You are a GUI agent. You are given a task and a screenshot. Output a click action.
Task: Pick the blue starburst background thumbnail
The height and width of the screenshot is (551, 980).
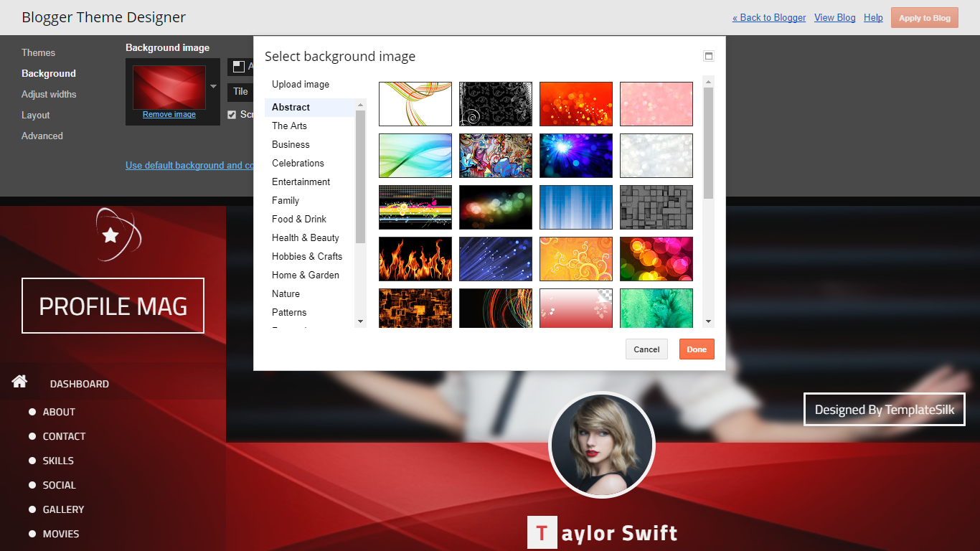click(x=576, y=156)
